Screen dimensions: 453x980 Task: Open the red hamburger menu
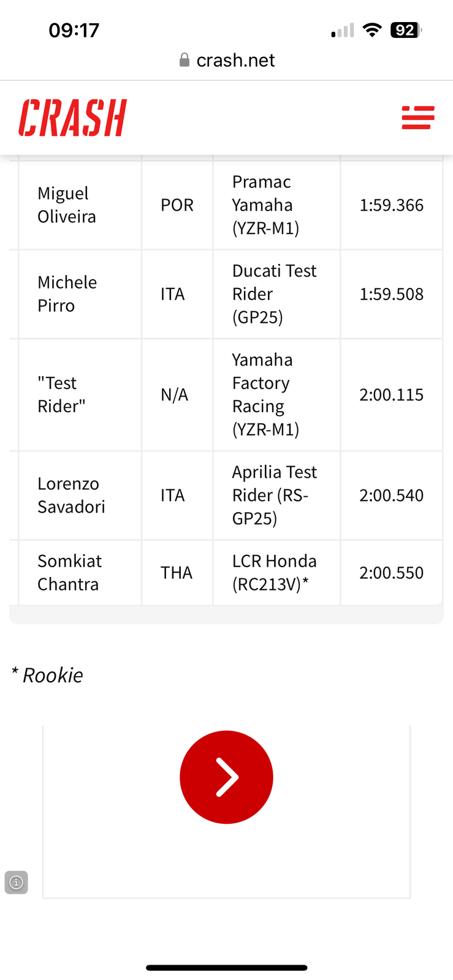(418, 118)
